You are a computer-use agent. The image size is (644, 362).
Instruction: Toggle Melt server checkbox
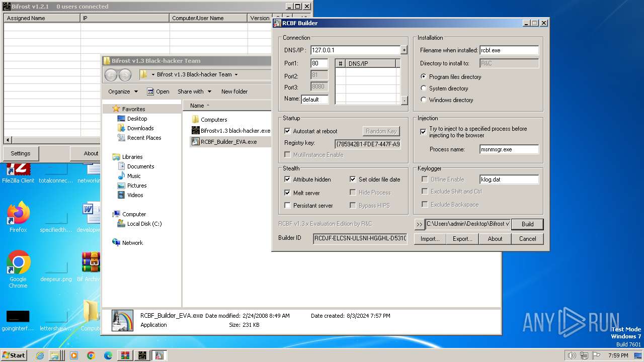click(x=288, y=193)
